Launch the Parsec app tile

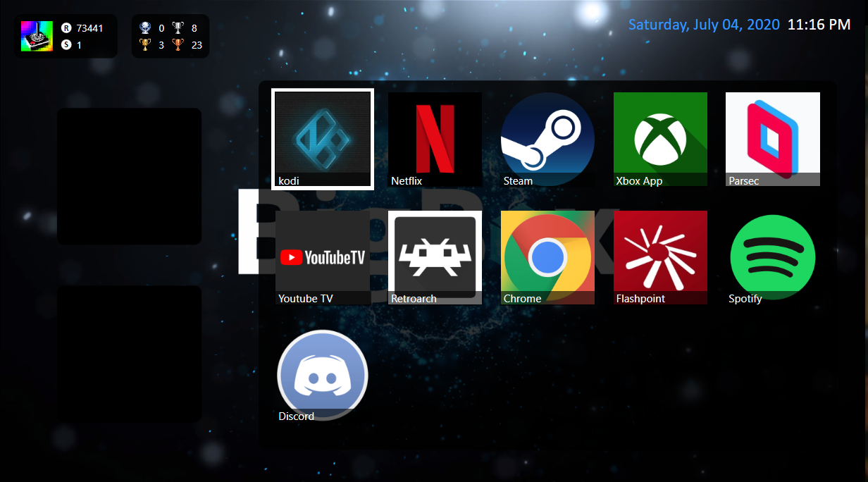[773, 139]
